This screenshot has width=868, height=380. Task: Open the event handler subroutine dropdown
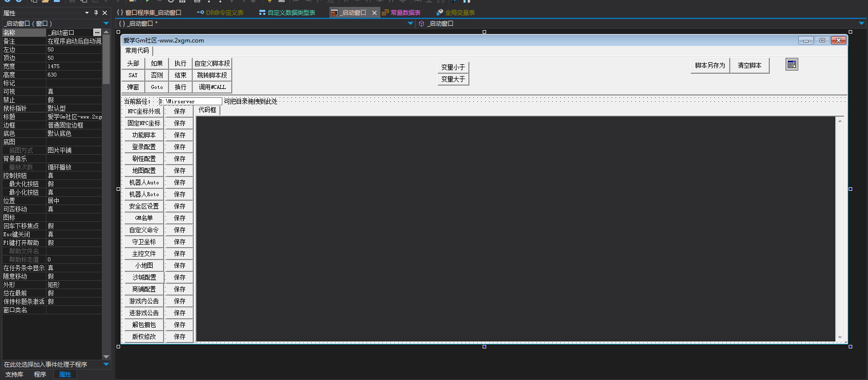(x=106, y=364)
